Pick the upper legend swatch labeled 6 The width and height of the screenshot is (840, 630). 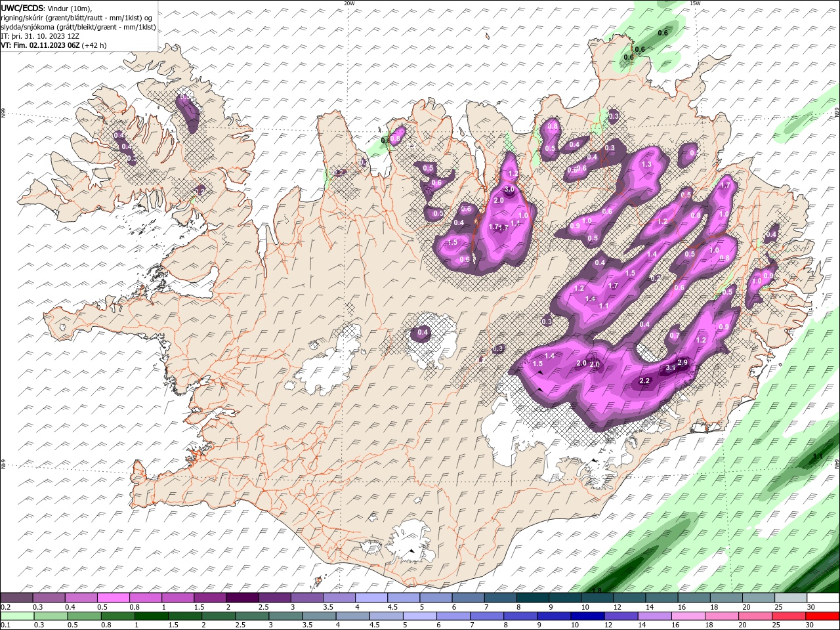click(468, 598)
